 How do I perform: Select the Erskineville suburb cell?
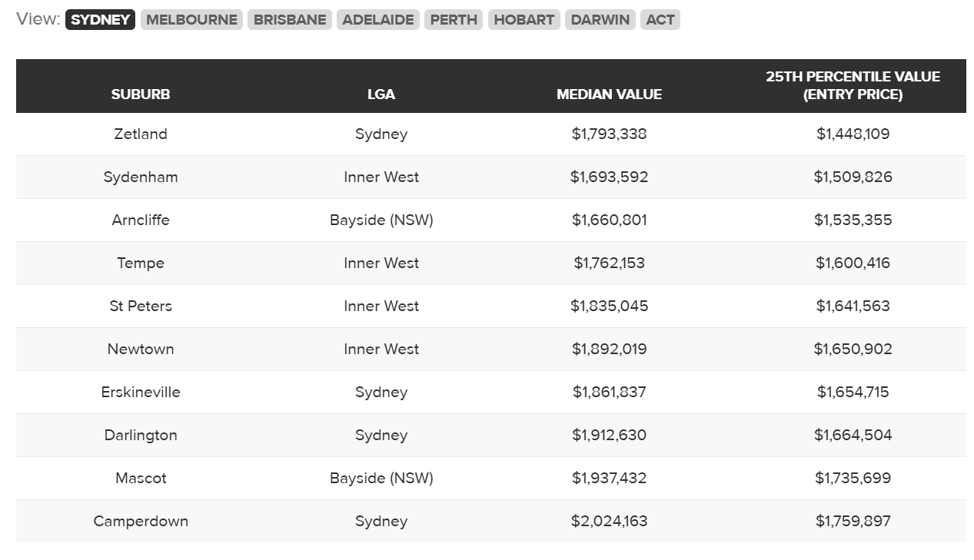[141, 392]
